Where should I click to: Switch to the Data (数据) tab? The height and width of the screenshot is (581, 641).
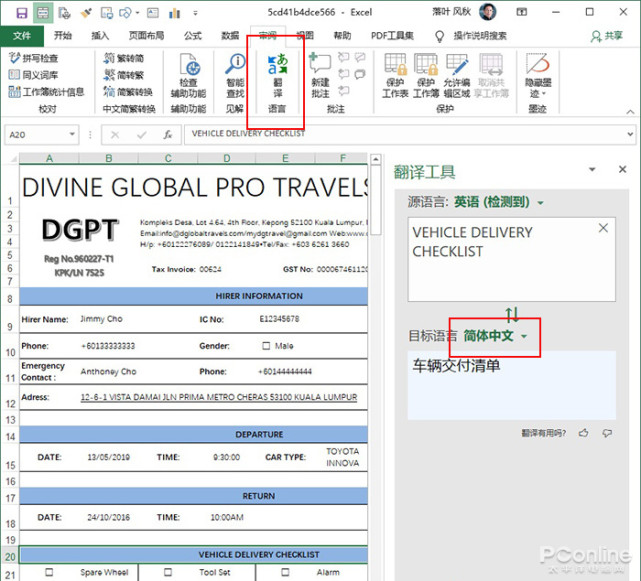[230, 36]
